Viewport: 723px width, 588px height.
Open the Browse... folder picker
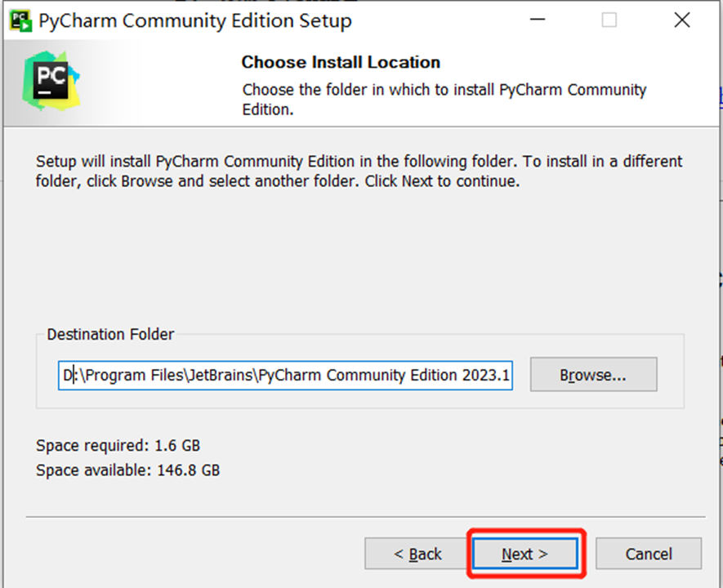[593, 374]
